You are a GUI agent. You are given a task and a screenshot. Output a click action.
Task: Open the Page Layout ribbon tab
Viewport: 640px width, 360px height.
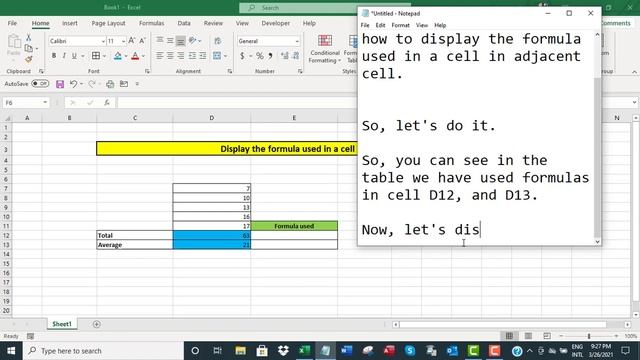click(x=108, y=23)
